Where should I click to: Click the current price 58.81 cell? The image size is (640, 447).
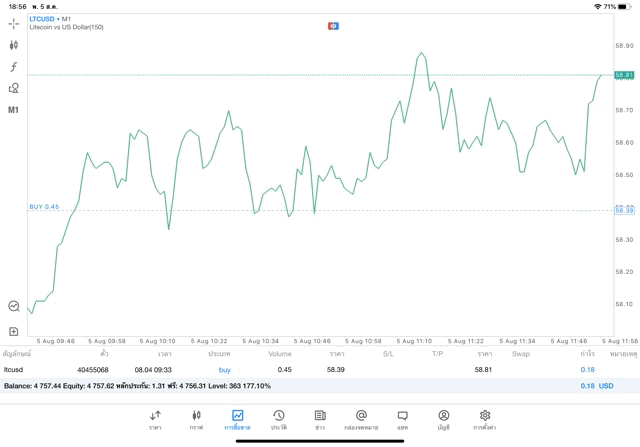click(483, 370)
